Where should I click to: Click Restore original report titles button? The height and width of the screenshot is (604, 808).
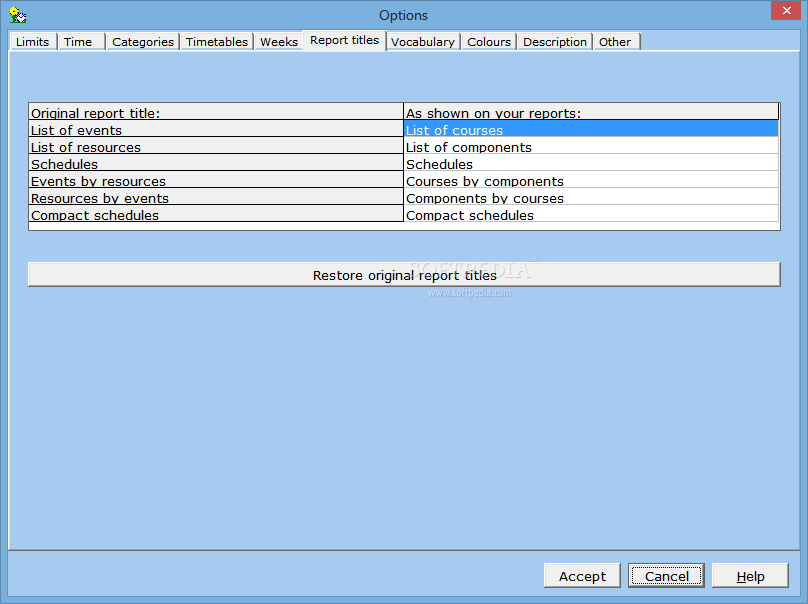[405, 275]
